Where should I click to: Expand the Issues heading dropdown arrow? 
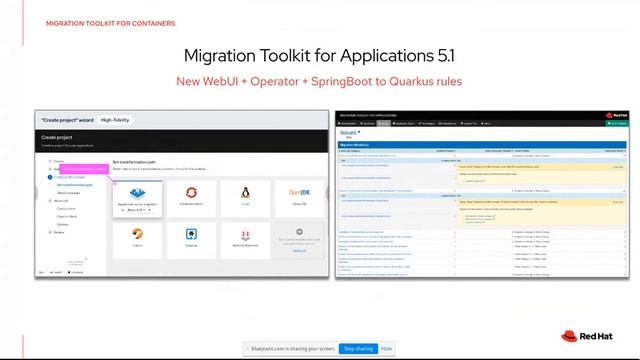point(359,132)
